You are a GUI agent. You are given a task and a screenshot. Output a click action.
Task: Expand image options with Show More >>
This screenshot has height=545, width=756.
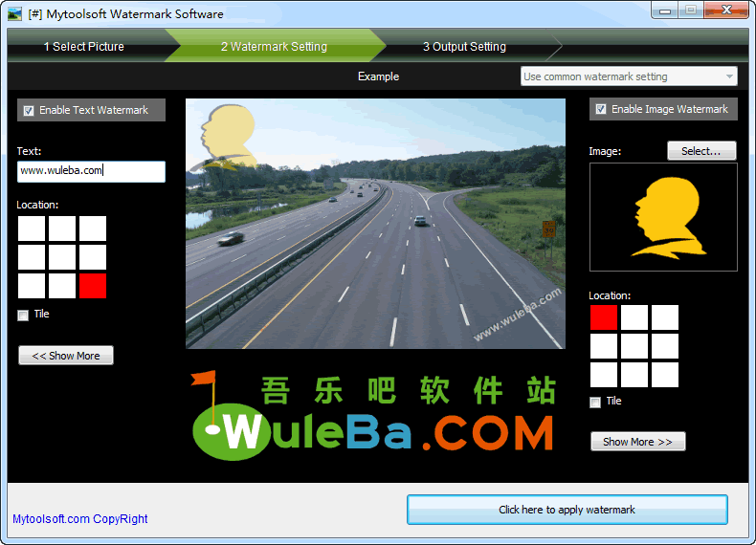pos(637,442)
